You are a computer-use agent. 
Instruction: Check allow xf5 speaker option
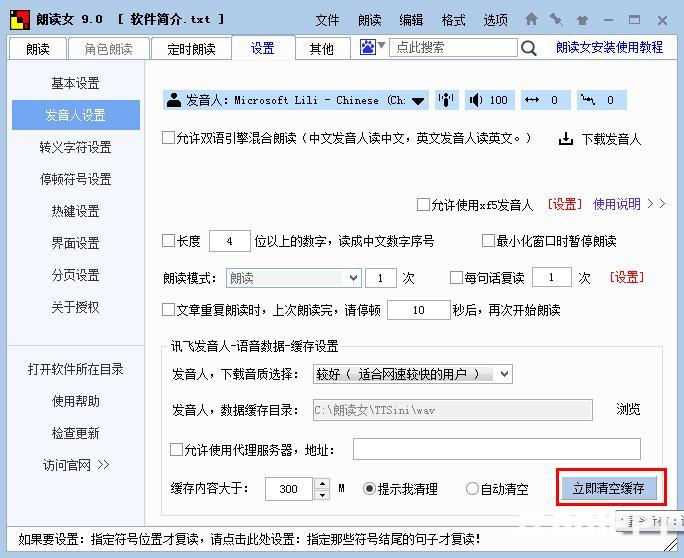click(x=423, y=204)
